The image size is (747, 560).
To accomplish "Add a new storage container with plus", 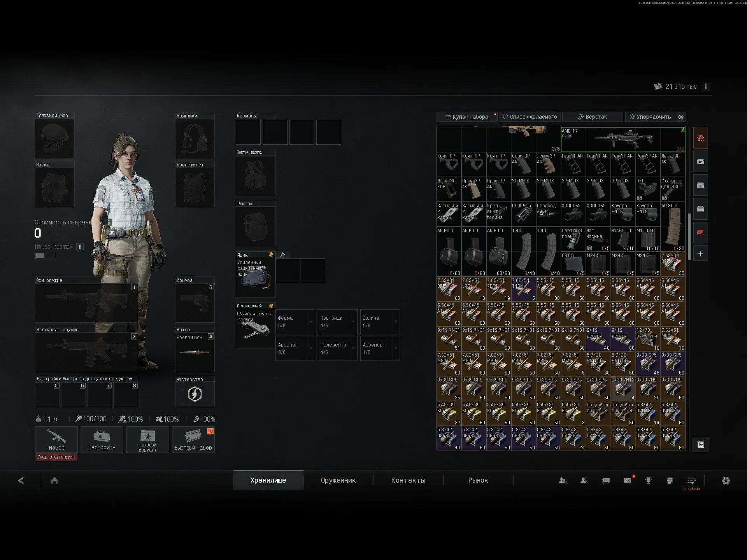I will [x=700, y=254].
